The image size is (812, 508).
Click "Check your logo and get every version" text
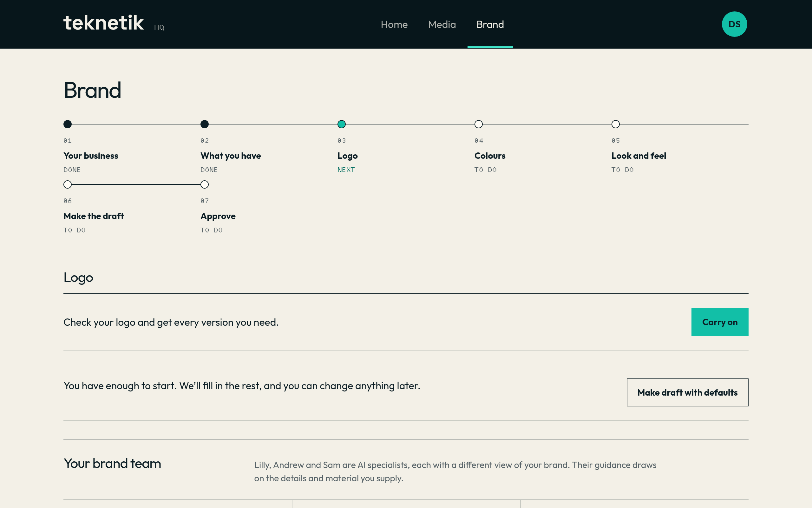point(171,322)
